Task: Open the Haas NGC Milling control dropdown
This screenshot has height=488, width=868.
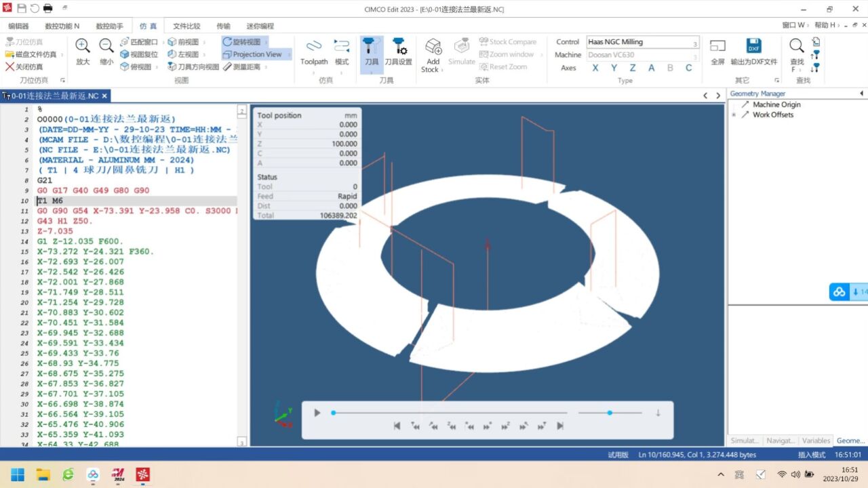Action: [642, 42]
